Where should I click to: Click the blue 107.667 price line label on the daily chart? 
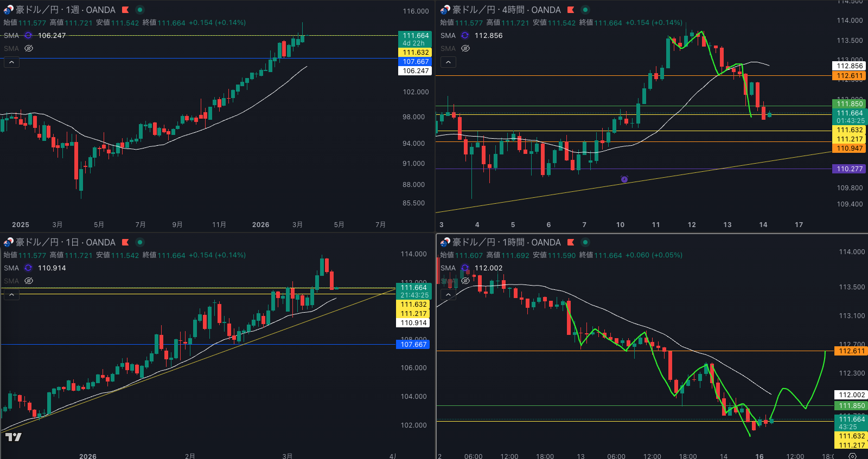click(413, 344)
